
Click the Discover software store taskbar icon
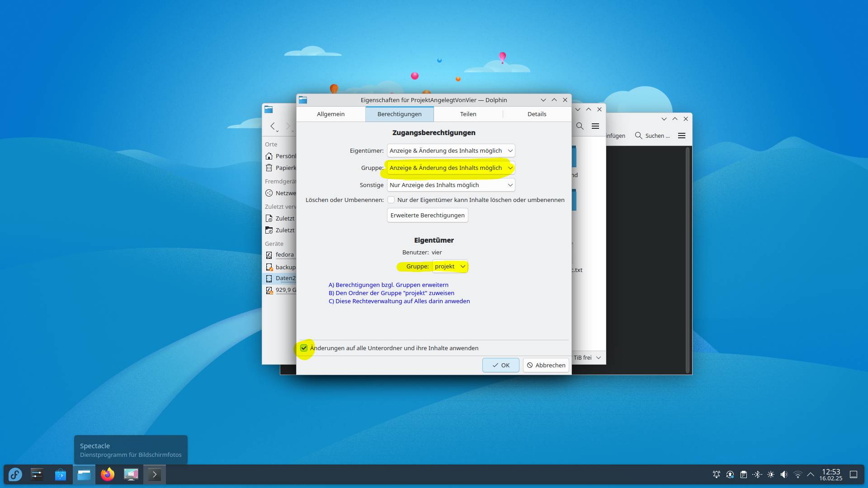tap(61, 474)
